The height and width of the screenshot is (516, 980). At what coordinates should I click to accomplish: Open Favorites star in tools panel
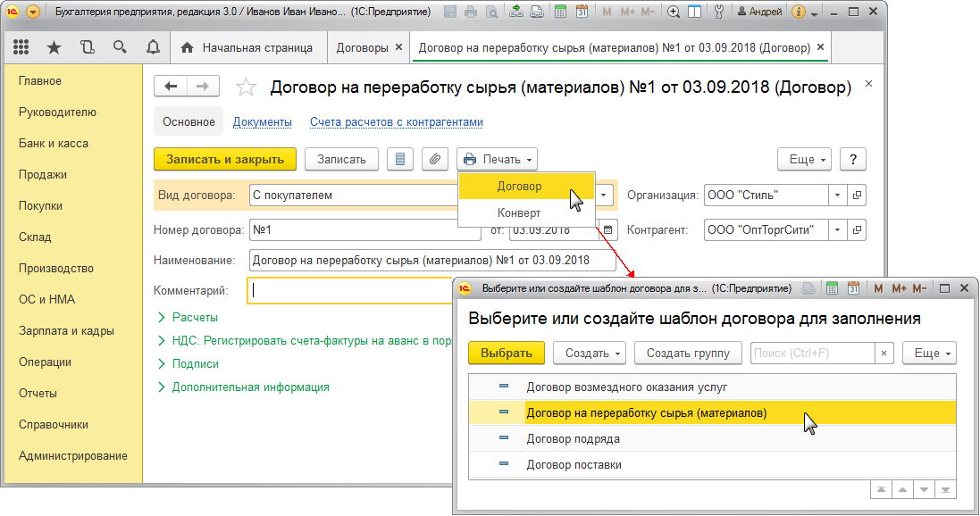[54, 47]
